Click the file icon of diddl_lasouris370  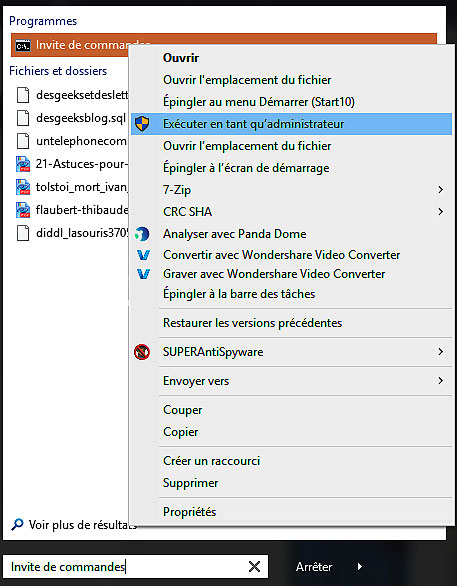(x=23, y=233)
